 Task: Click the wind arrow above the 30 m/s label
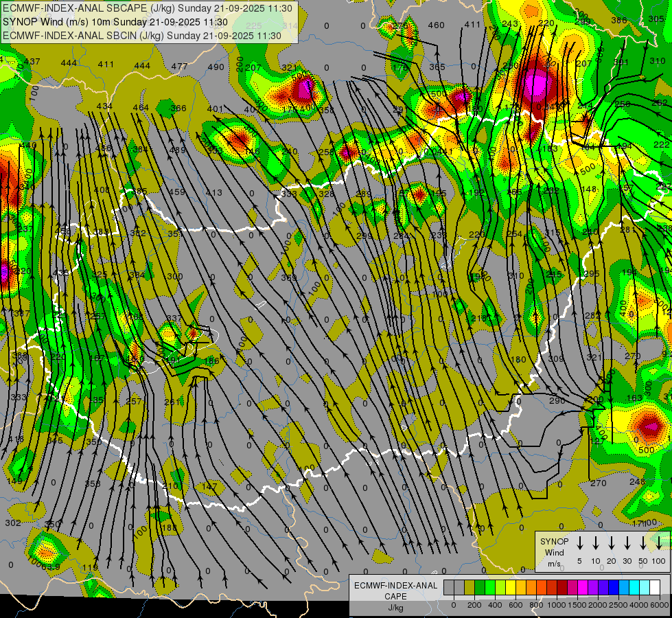pyautogui.click(x=627, y=542)
